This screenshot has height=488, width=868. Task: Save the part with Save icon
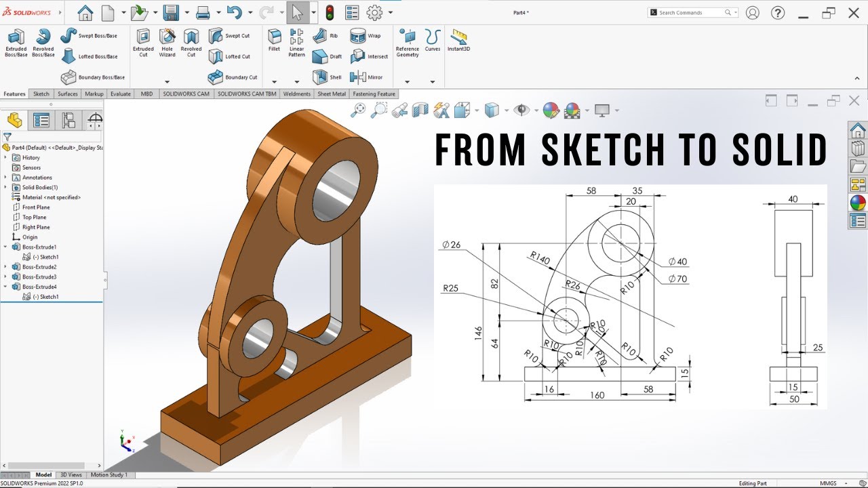(x=170, y=12)
